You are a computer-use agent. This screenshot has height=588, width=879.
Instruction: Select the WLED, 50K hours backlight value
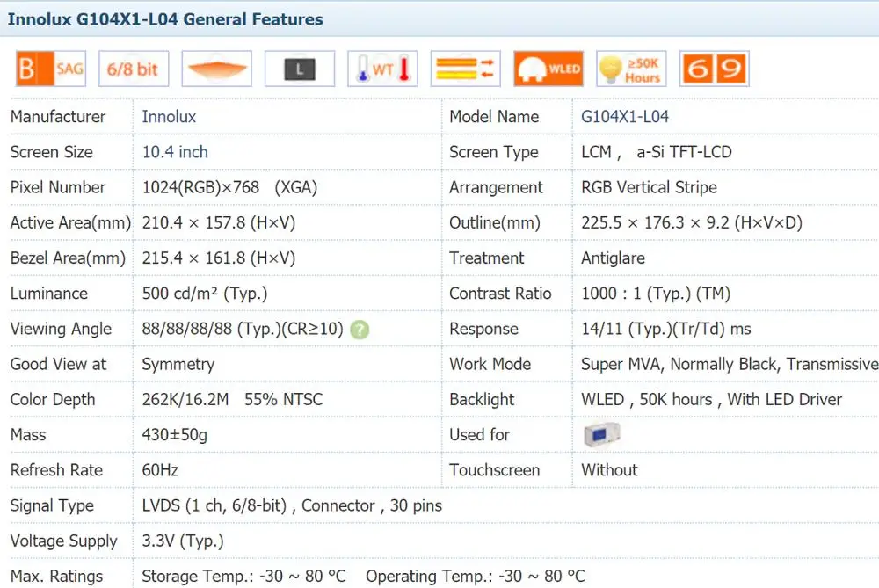[x=711, y=399]
